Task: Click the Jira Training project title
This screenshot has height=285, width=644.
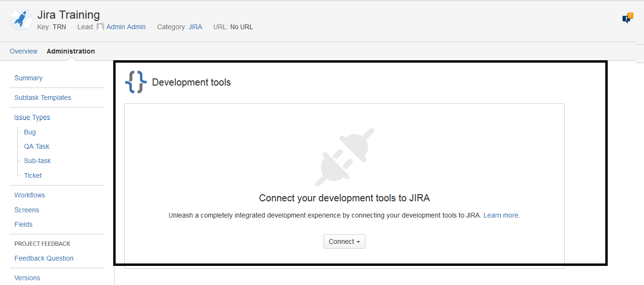Action: click(x=68, y=15)
